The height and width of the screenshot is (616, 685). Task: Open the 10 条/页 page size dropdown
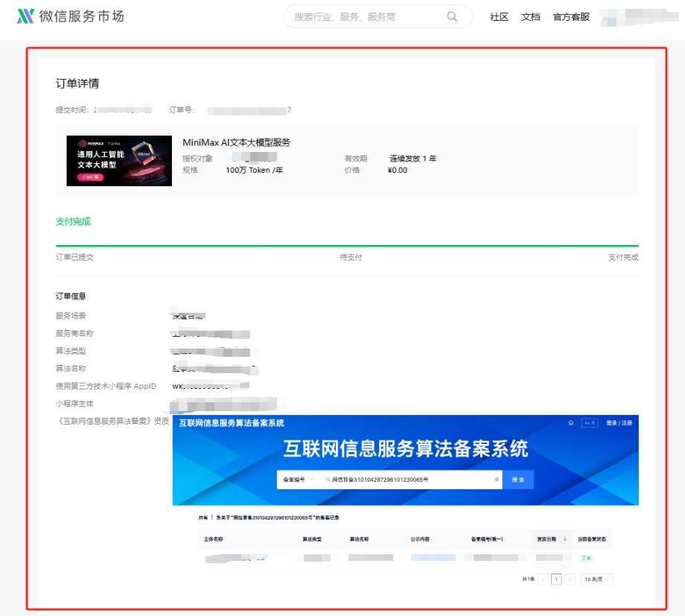[596, 580]
